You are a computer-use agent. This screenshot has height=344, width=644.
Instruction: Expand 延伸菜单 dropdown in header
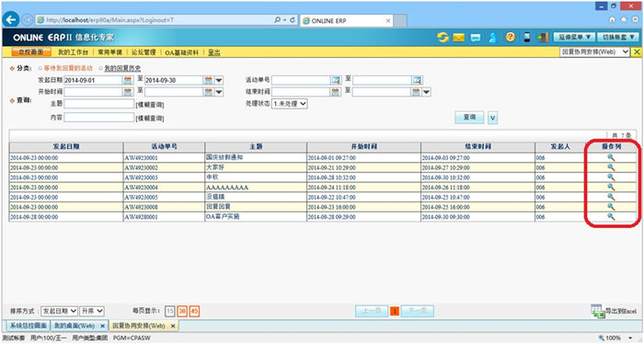pos(574,38)
